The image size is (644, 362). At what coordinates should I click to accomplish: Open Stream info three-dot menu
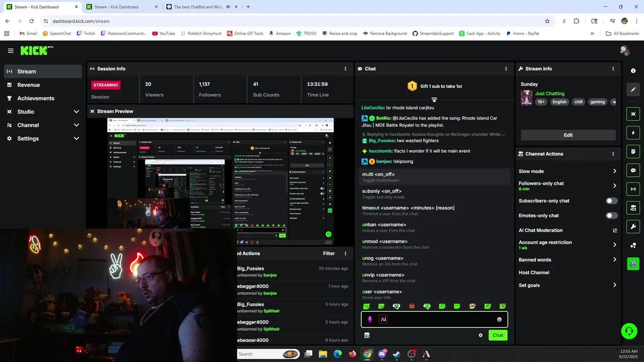point(613,69)
